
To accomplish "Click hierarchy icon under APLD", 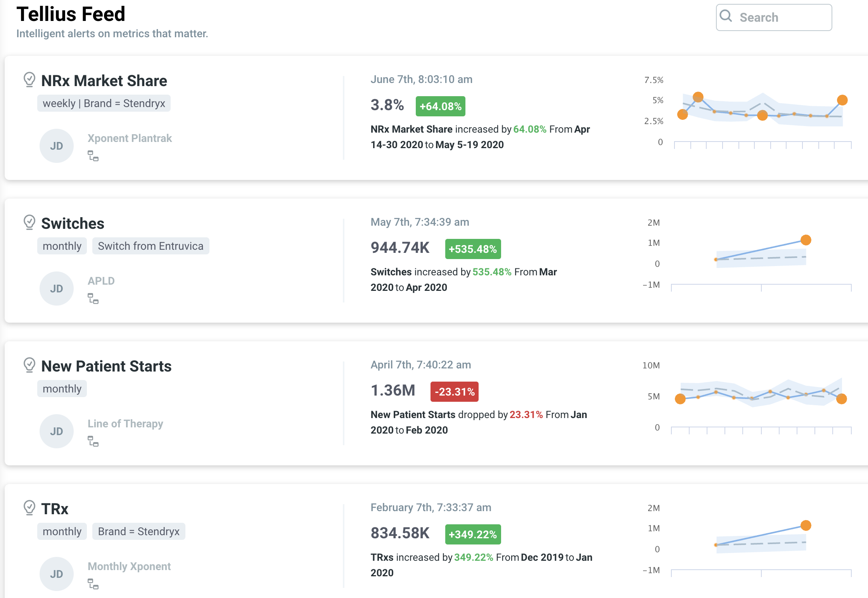I will pos(93,299).
